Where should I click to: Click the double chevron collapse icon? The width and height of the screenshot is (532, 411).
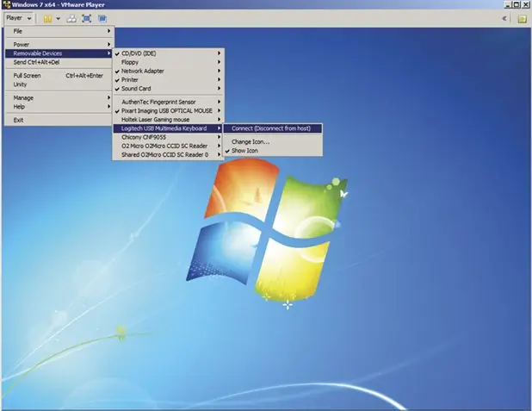click(x=504, y=19)
